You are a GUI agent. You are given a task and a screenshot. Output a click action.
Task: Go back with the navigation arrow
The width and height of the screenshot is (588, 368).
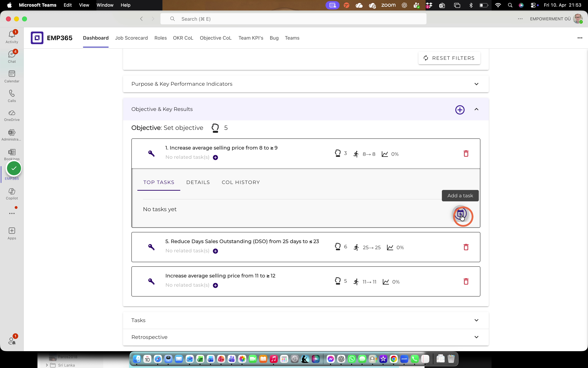[x=141, y=19]
